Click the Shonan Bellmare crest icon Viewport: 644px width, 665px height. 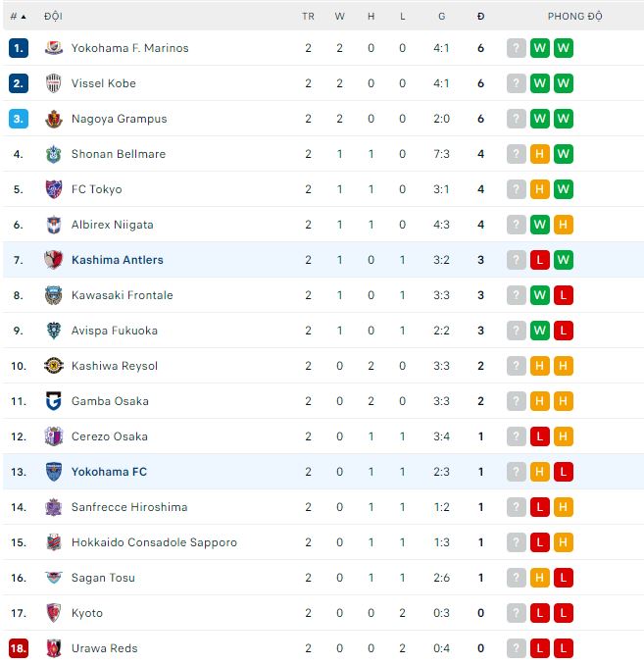54,154
